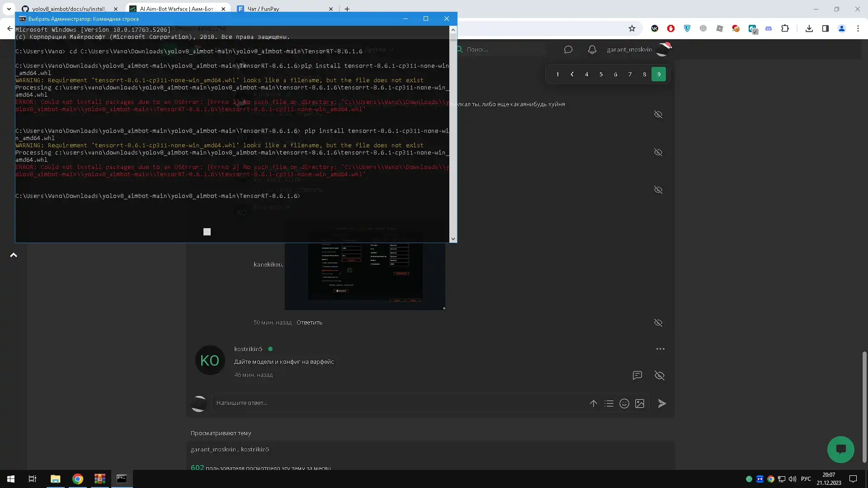868x488 pixels.
Task: Open volume control in system tray
Action: point(793,479)
